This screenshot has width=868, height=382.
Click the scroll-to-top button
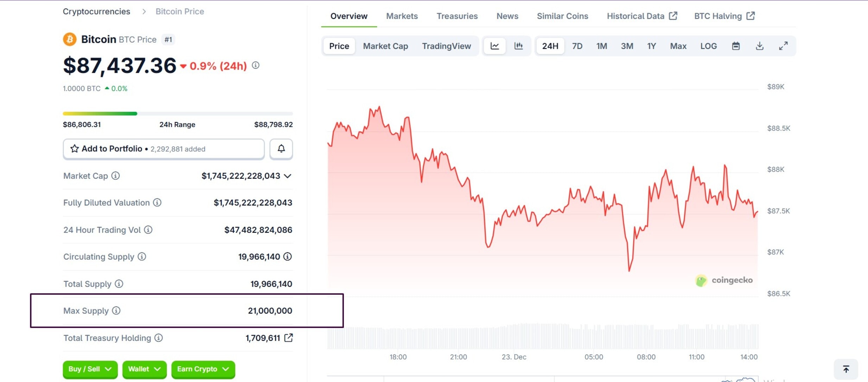click(846, 369)
